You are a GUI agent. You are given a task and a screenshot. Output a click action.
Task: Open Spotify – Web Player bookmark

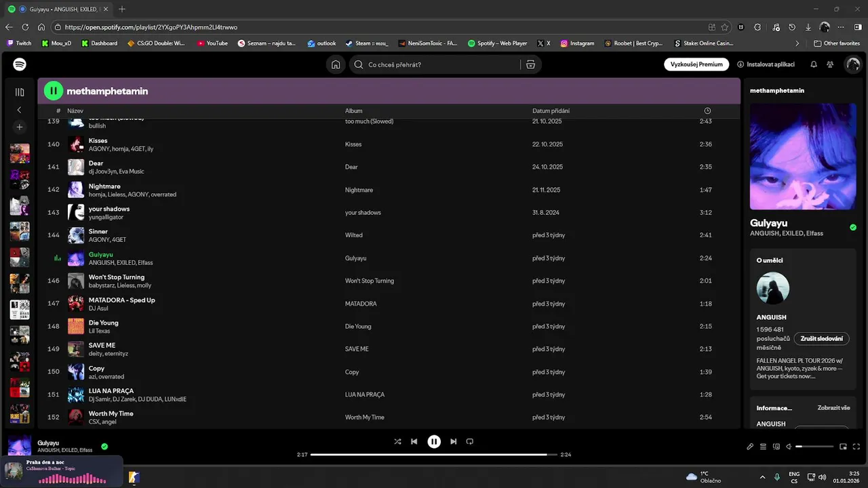498,43
